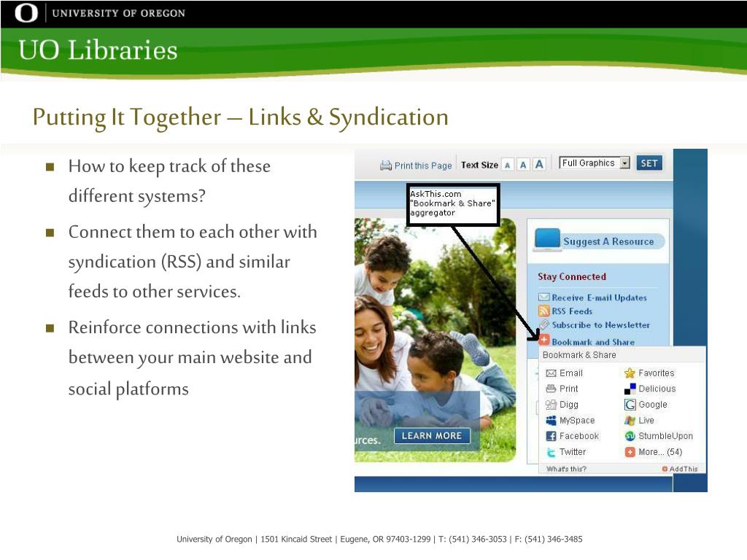
Task: Click the Bookmark & Share menu title
Action: [x=578, y=355]
